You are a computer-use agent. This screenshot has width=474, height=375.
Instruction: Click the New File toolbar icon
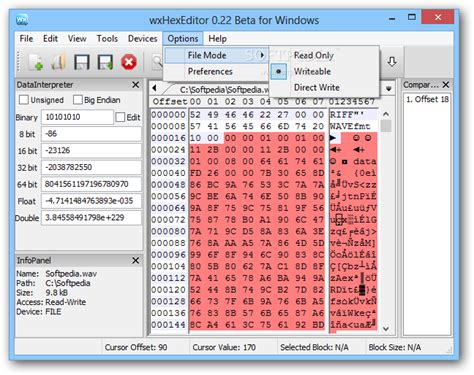tap(36, 62)
